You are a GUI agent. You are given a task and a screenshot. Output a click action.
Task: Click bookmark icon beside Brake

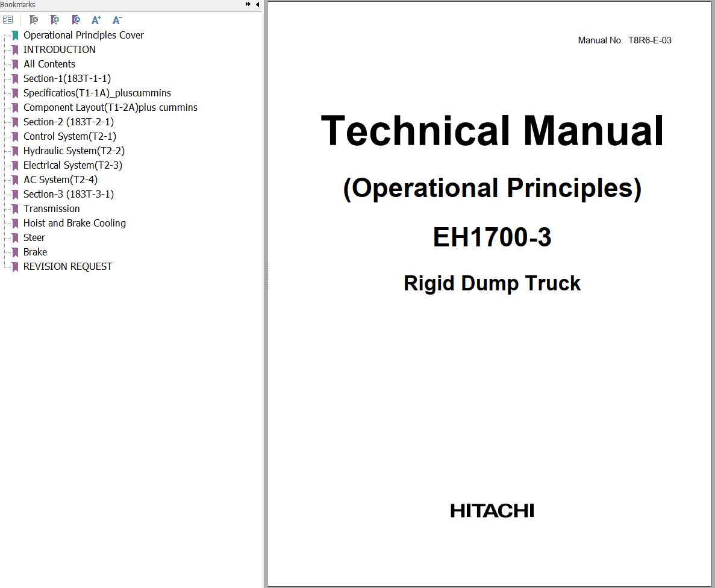[15, 252]
